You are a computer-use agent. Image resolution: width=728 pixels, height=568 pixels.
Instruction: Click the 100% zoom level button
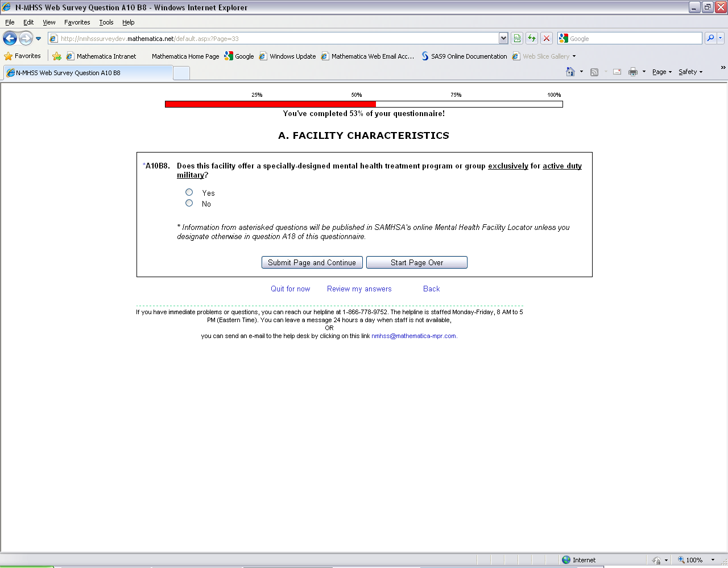click(690, 560)
